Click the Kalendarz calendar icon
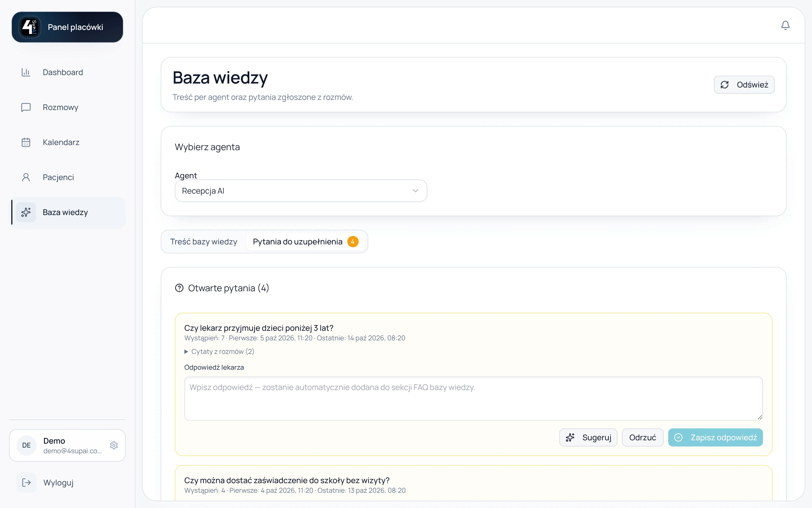812x508 pixels. 26,142
